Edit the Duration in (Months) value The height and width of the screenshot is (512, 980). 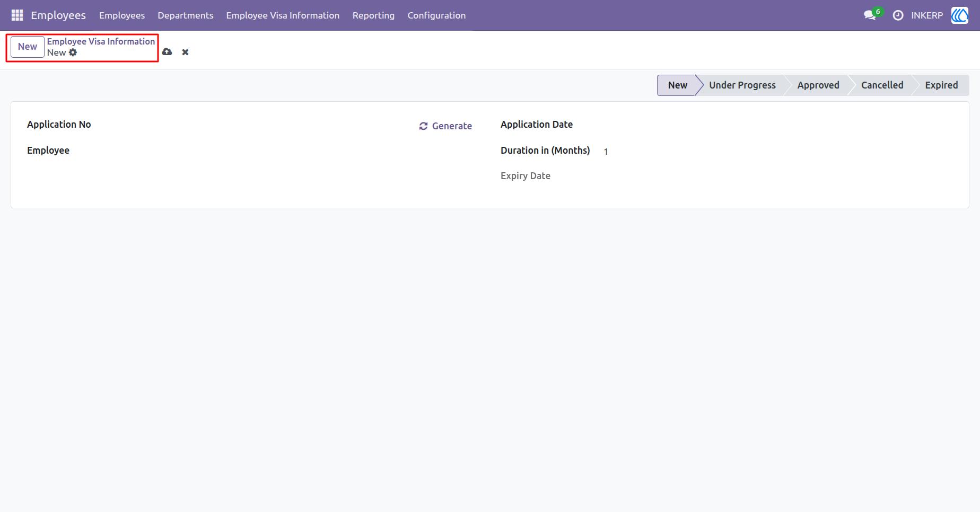click(778, 152)
